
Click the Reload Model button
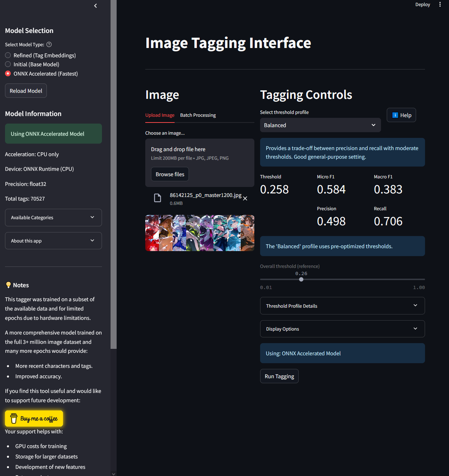(x=26, y=91)
